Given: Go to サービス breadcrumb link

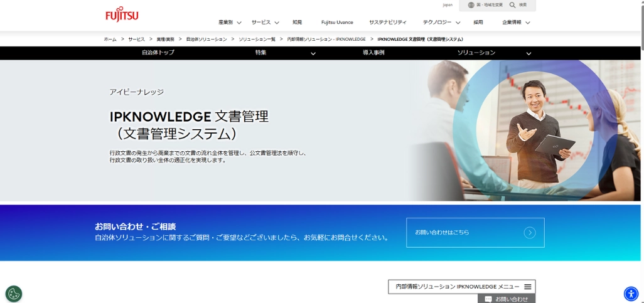Looking at the screenshot, I should (x=136, y=40).
